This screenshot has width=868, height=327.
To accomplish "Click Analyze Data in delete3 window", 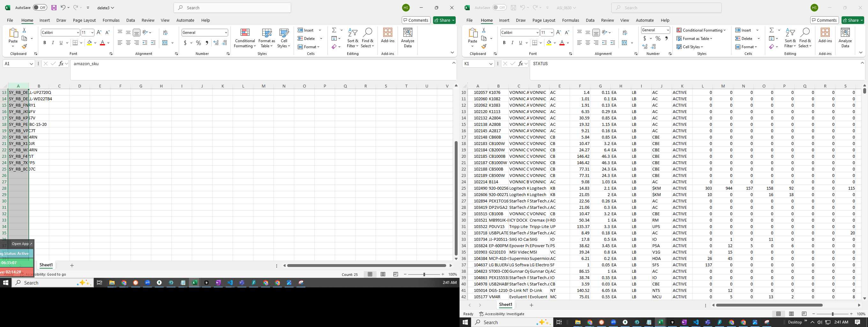I will point(408,38).
